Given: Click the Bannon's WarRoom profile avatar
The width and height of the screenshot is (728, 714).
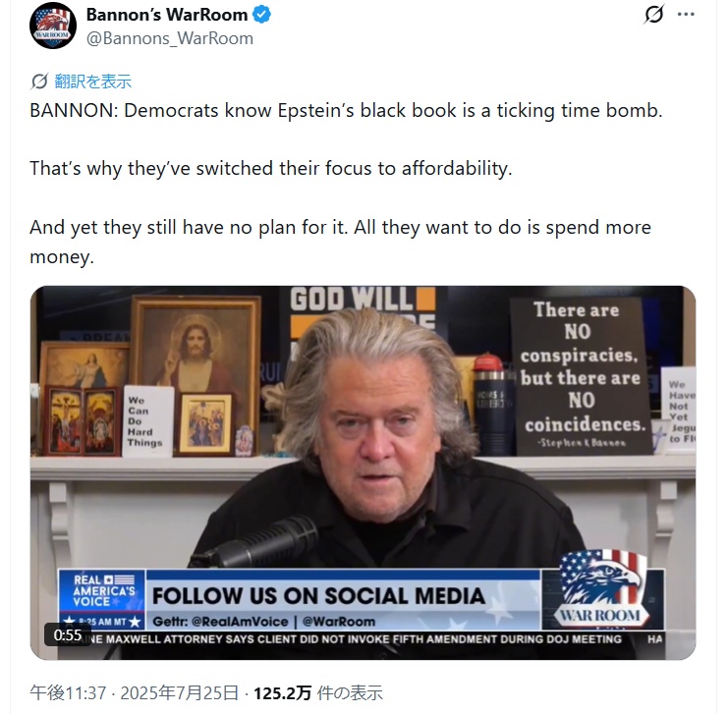Looking at the screenshot, I should (53, 26).
